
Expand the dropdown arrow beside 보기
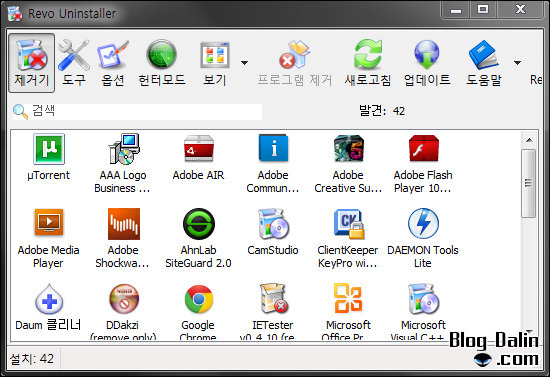pyautogui.click(x=244, y=63)
